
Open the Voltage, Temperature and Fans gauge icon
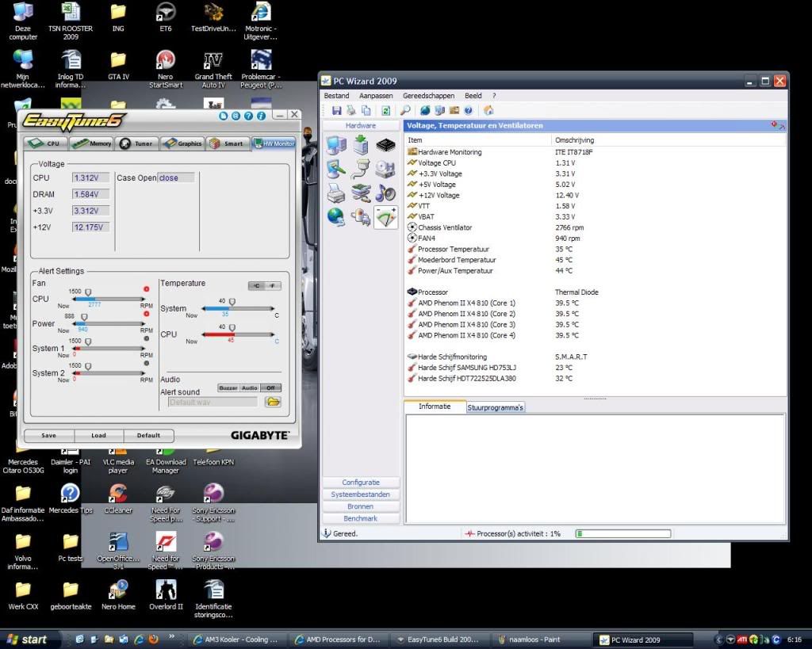click(386, 218)
